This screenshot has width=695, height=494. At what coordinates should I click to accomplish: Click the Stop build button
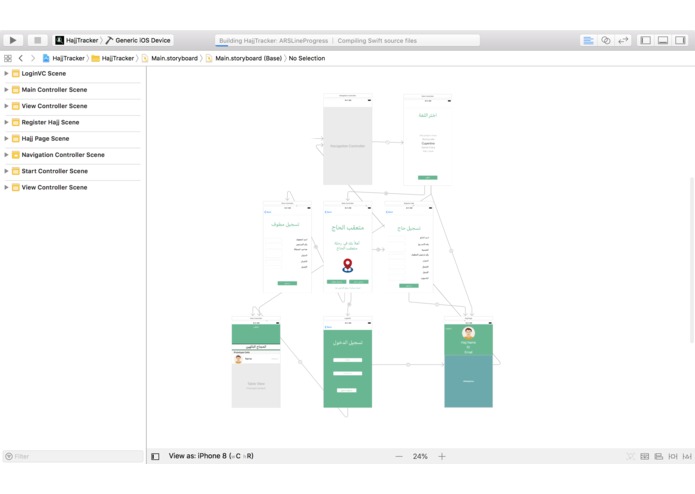[37, 40]
